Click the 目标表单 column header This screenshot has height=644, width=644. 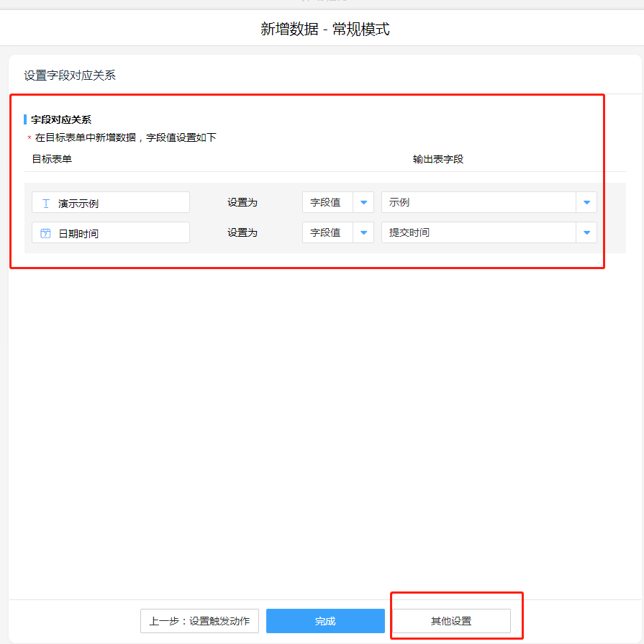(52, 159)
